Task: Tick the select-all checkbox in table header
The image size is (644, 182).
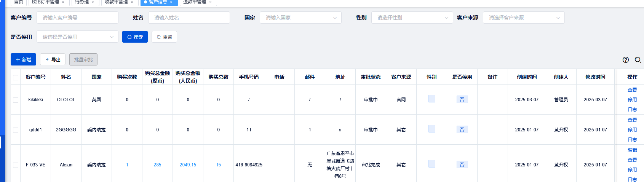Action: [16, 77]
